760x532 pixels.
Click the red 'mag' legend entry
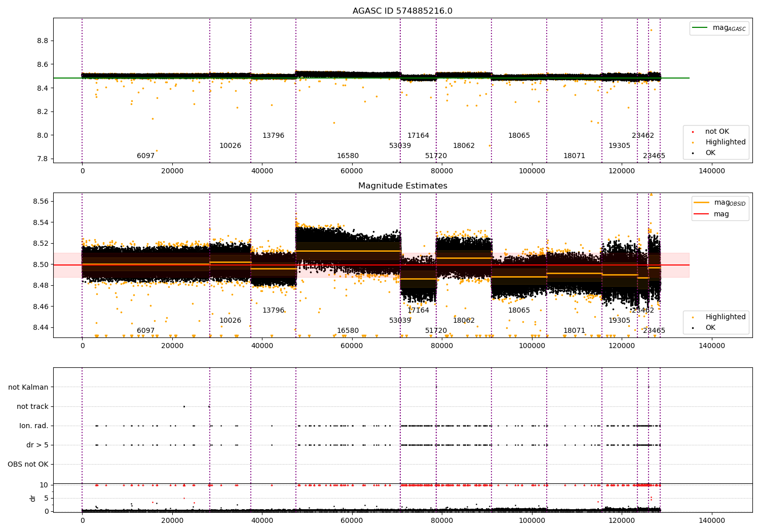click(x=711, y=214)
